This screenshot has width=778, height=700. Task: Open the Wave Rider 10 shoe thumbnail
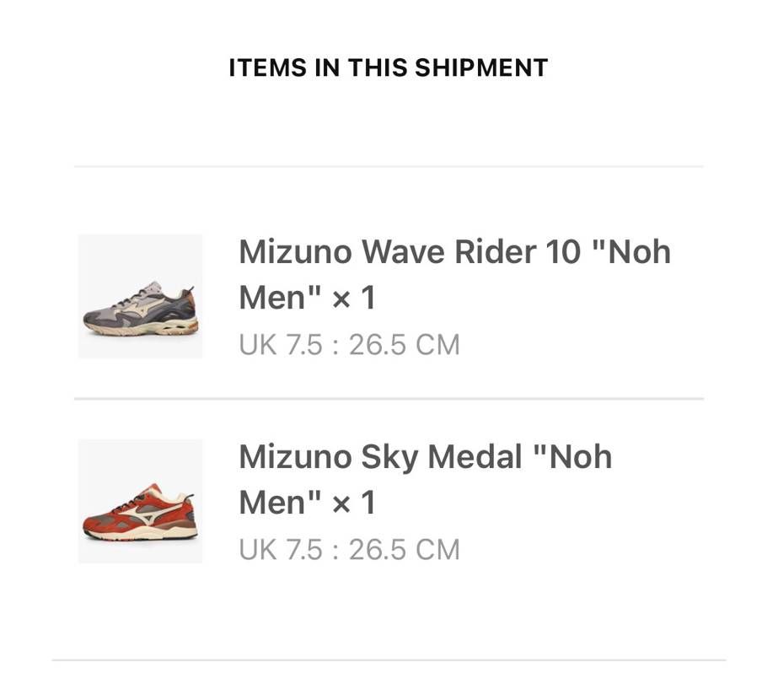point(141,297)
